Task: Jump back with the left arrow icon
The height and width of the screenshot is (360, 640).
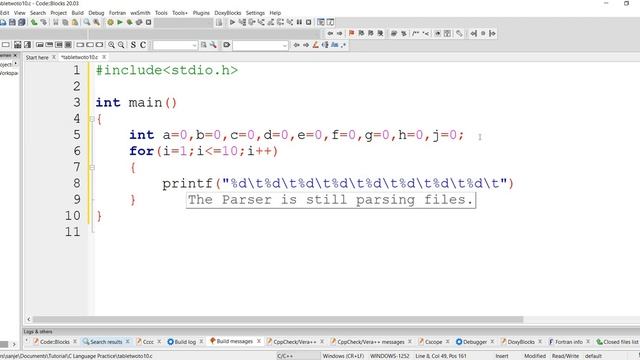Action: 330,33
